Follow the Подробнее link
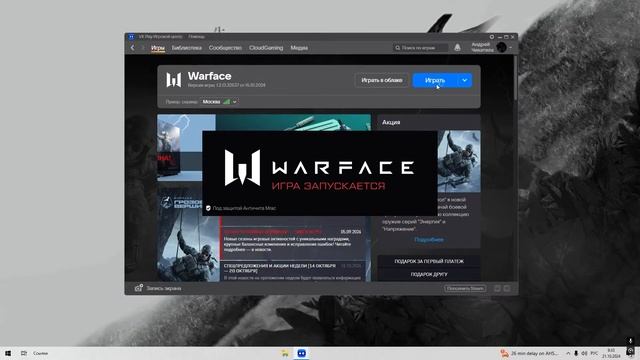This screenshot has width=640, height=360. pos(429,240)
